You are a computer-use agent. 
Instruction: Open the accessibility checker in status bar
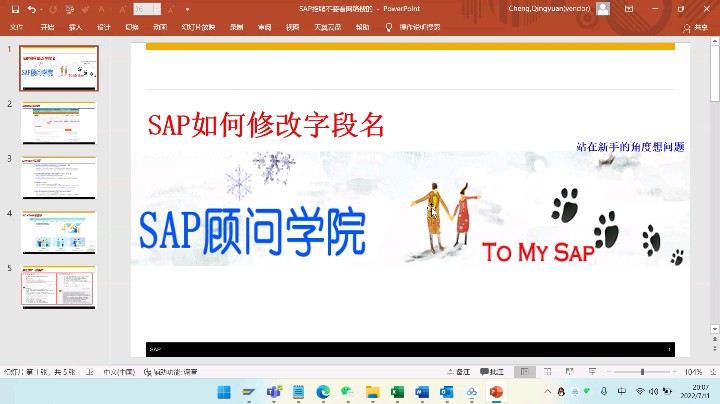[170, 372]
